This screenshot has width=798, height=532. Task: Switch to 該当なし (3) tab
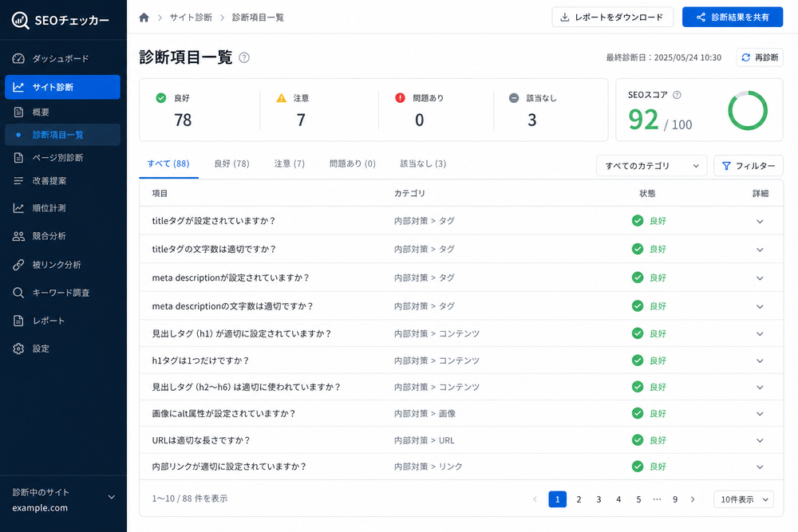423,164
